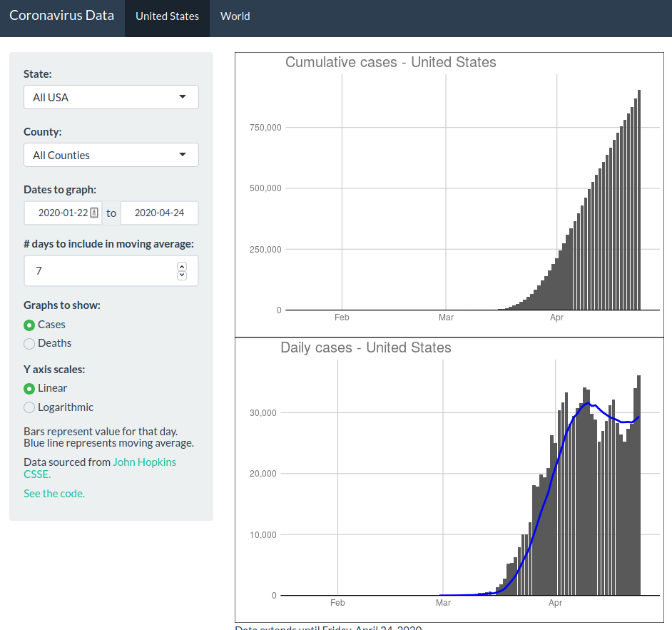This screenshot has width=672, height=630.
Task: Switch to the United States tab
Action: click(x=167, y=16)
